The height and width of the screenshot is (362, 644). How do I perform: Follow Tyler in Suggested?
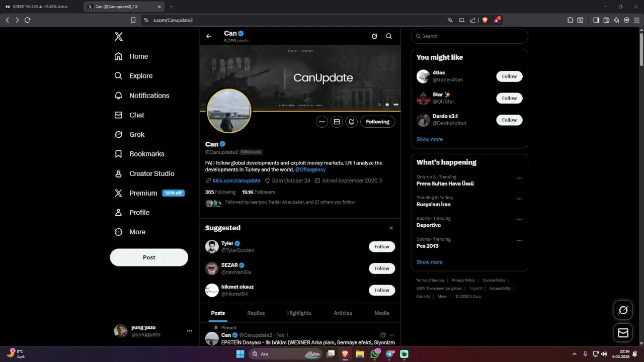point(382,247)
